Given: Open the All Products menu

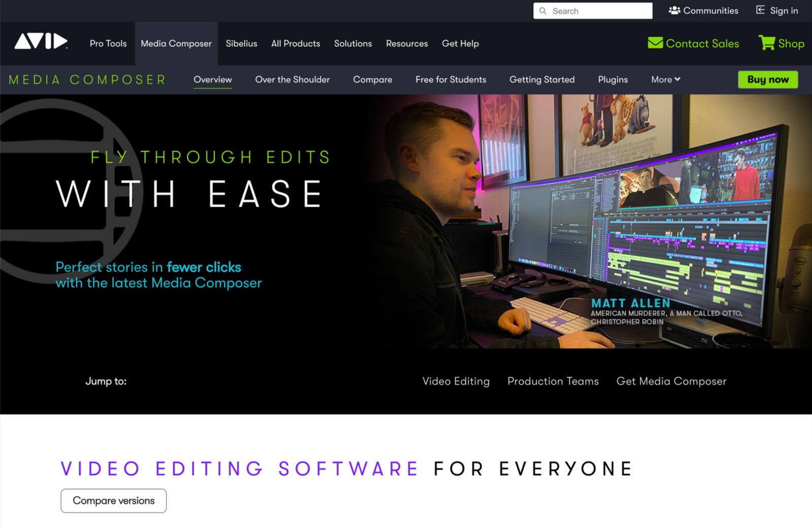Looking at the screenshot, I should click(x=296, y=44).
